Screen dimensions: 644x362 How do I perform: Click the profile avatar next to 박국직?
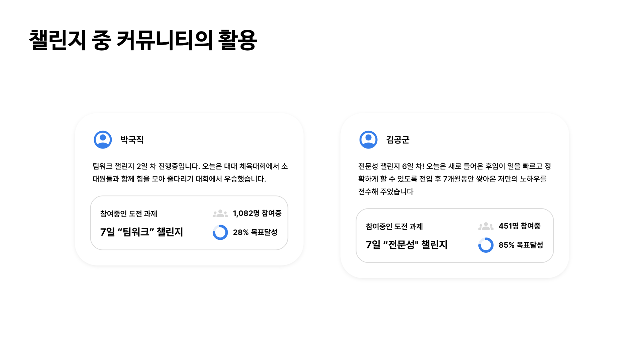103,139
